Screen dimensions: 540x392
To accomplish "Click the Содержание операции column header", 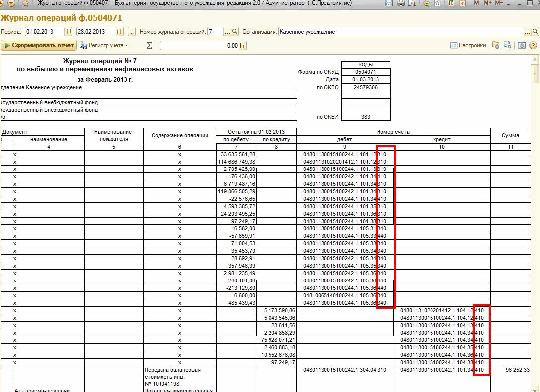I will coord(180,136).
